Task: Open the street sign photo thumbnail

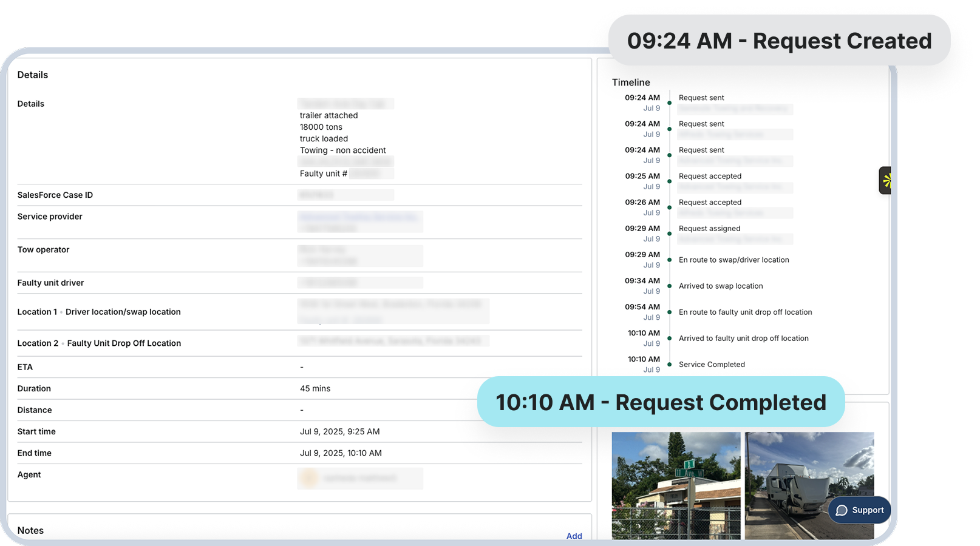Action: (676, 485)
